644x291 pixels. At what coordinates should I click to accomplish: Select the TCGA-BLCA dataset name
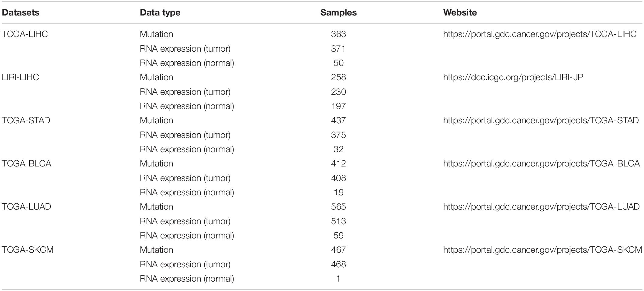tap(26, 163)
